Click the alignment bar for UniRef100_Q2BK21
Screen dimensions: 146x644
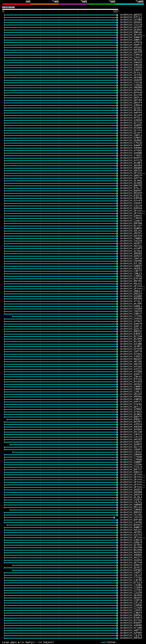(65, 565)
